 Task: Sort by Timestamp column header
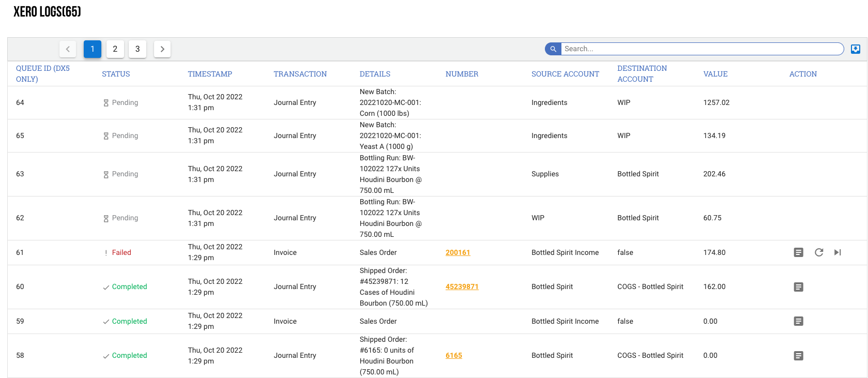(x=210, y=74)
